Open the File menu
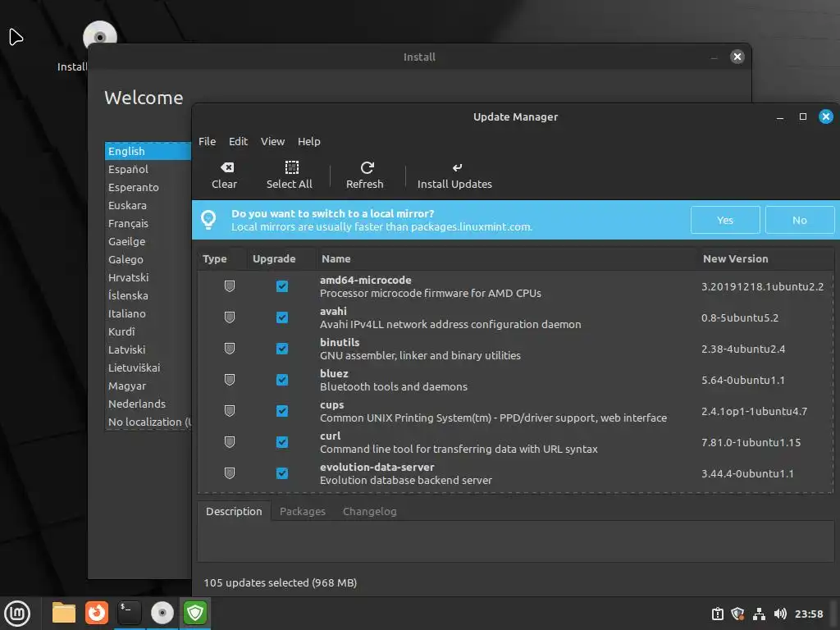The width and height of the screenshot is (840, 630). click(207, 141)
